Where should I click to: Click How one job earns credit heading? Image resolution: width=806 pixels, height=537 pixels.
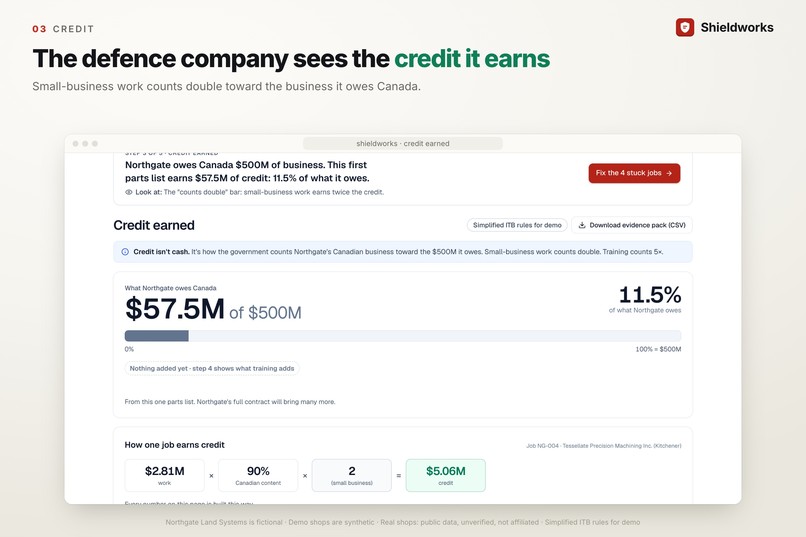174,445
